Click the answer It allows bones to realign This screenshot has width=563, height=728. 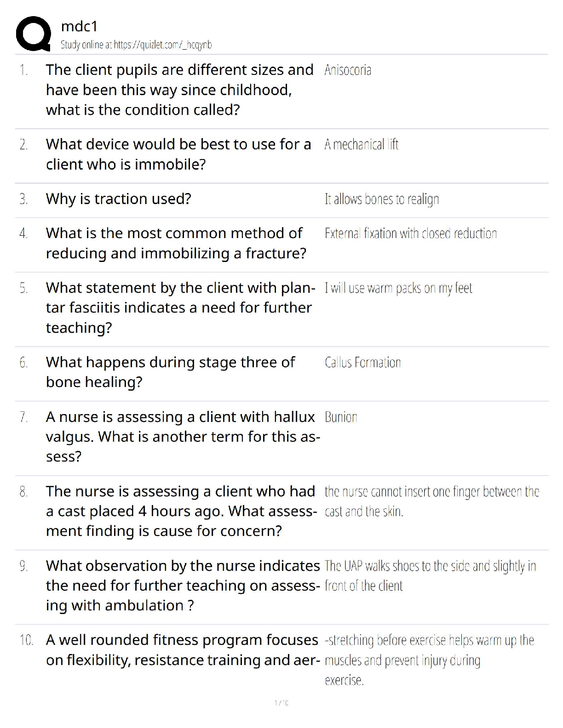382,199
